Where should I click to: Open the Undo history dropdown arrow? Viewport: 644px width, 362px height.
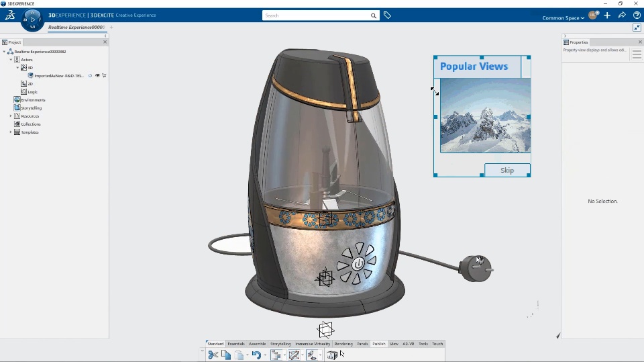coord(265,355)
